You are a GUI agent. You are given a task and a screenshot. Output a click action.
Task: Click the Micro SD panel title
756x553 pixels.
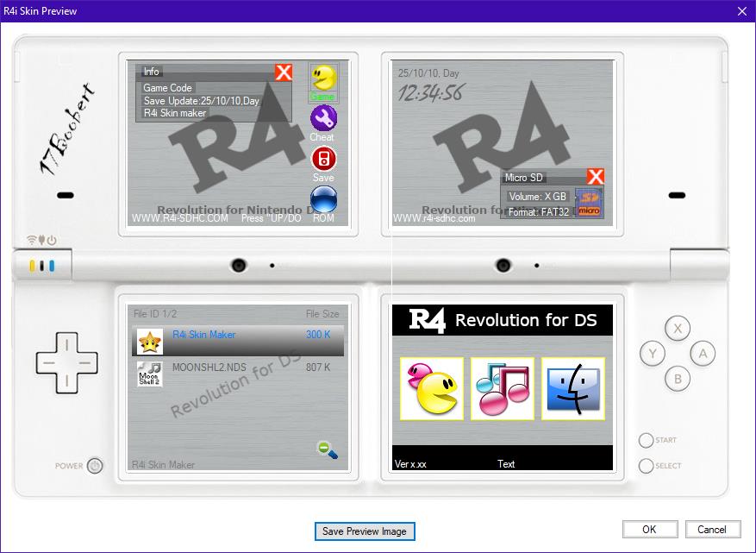tap(523, 178)
